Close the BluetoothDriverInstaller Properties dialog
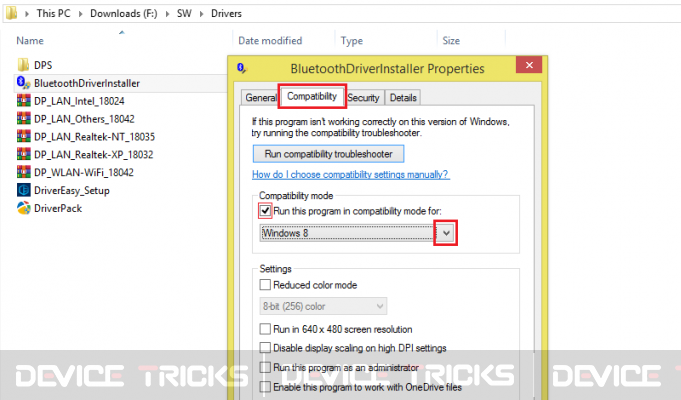681x400 pixels. 529,65
